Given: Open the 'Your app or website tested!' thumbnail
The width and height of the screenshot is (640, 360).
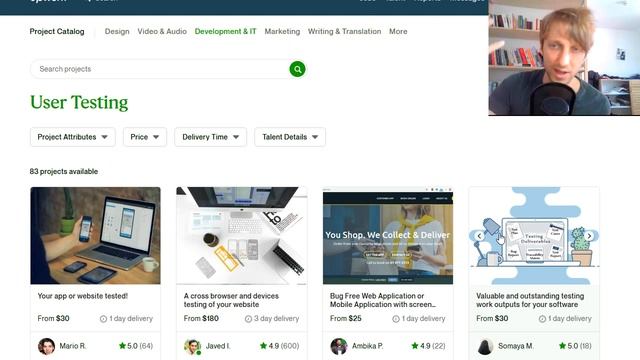Looking at the screenshot, I should 96,236.
